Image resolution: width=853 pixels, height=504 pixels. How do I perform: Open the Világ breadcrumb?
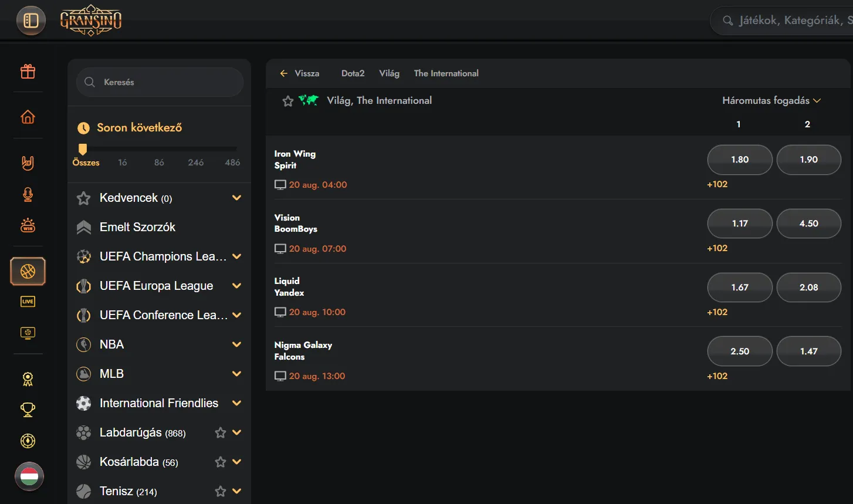(x=390, y=73)
